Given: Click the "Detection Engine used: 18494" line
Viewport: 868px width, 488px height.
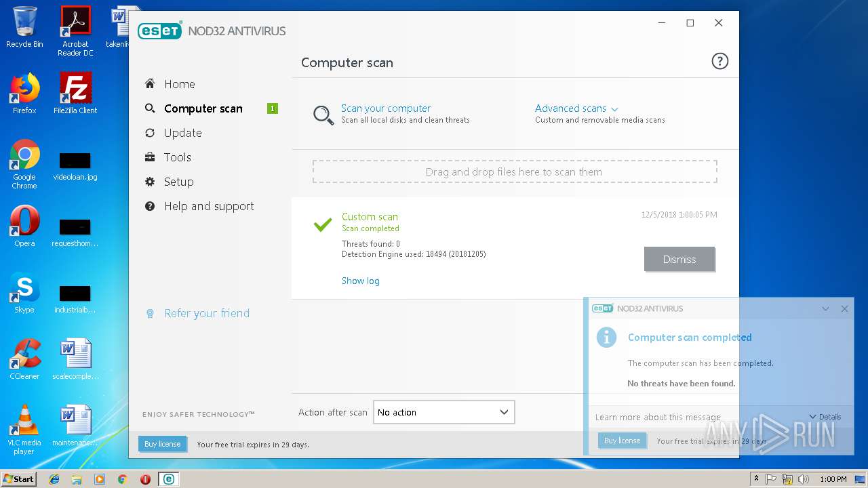Looking at the screenshot, I should point(414,254).
